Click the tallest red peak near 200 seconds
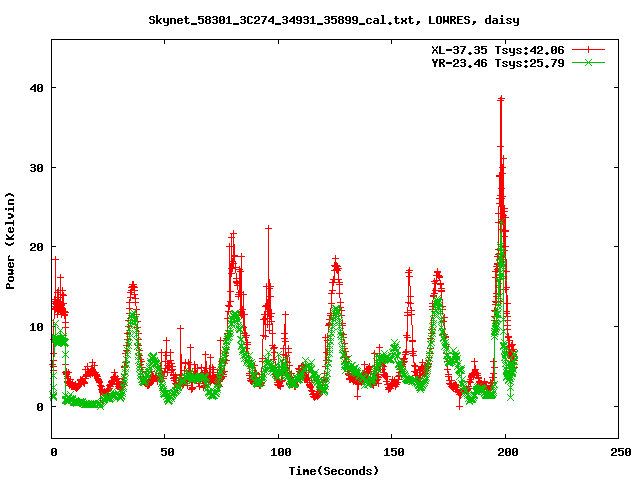The width and height of the screenshot is (640, 480). 501,99
